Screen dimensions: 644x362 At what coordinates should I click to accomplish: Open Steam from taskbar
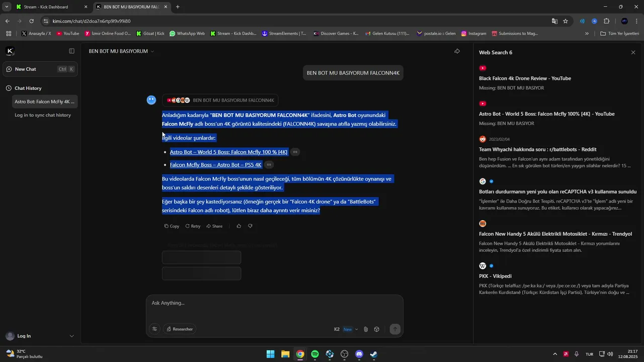[374, 354]
